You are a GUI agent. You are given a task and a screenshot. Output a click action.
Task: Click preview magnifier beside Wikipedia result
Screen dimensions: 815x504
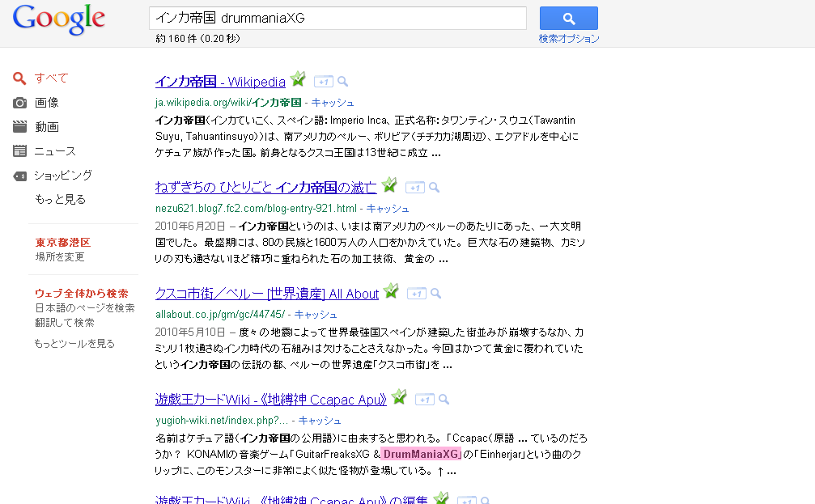pyautogui.click(x=343, y=82)
